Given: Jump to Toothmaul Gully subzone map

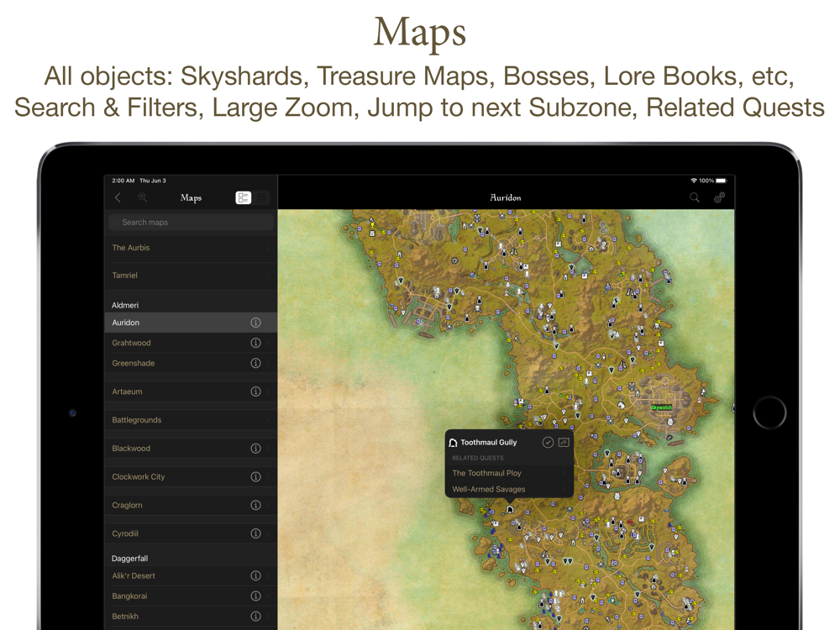Looking at the screenshot, I should 564,442.
